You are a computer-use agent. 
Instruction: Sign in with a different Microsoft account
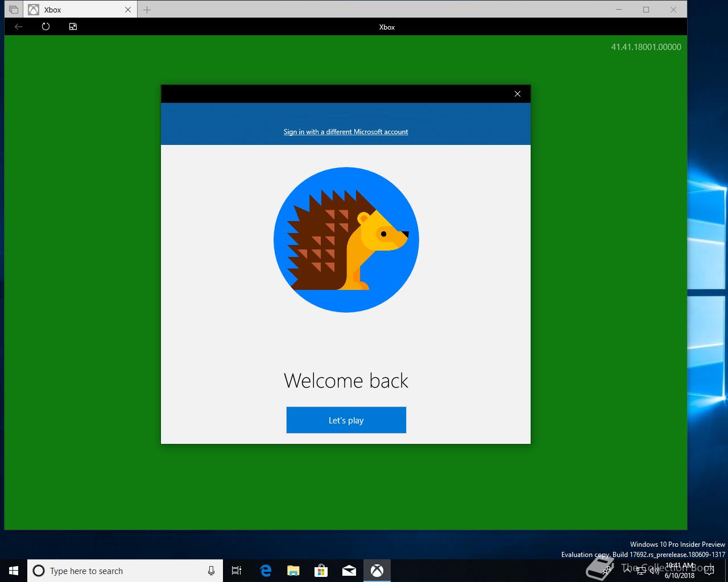coord(346,132)
